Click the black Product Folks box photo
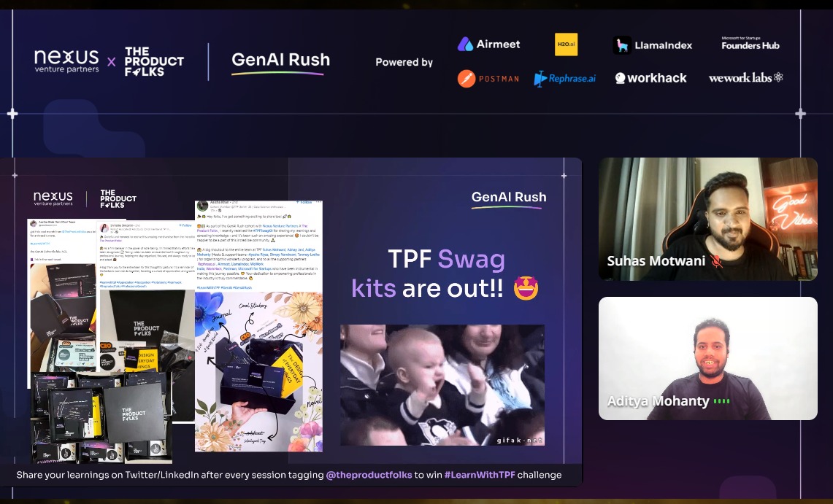The image size is (833, 504). click(x=101, y=416)
